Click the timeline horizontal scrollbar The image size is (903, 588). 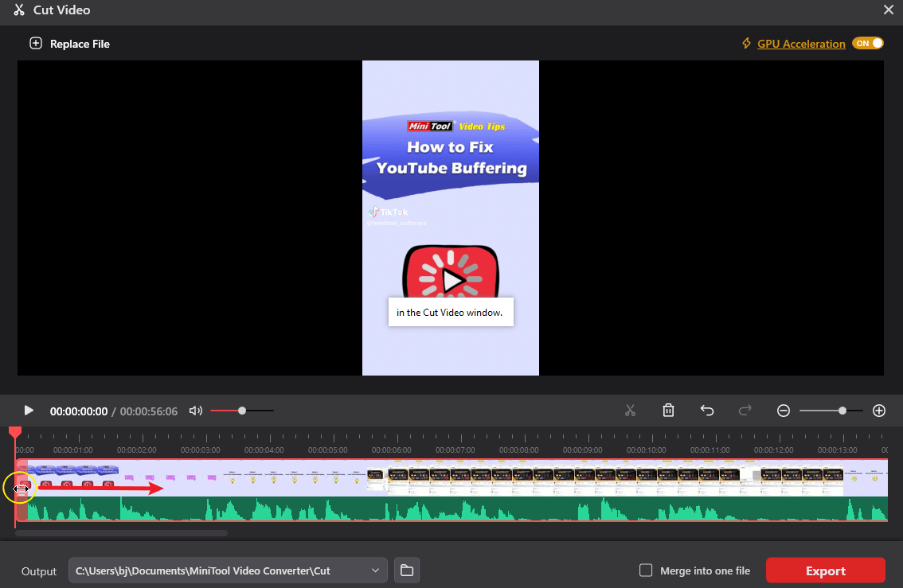pos(121,533)
